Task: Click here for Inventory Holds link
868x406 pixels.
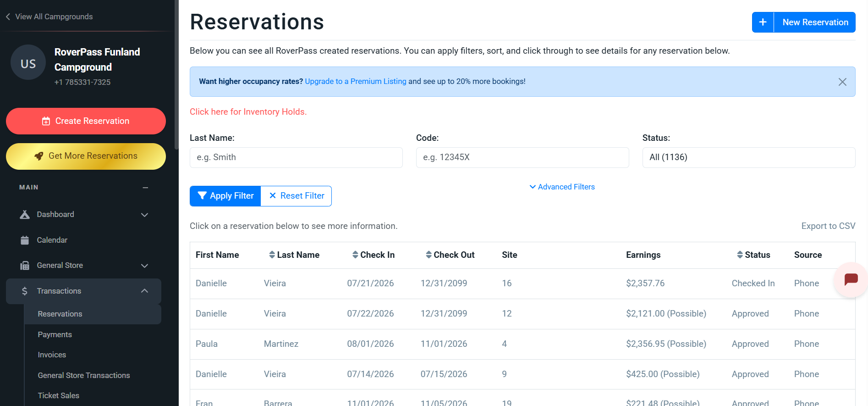Action: click(248, 111)
